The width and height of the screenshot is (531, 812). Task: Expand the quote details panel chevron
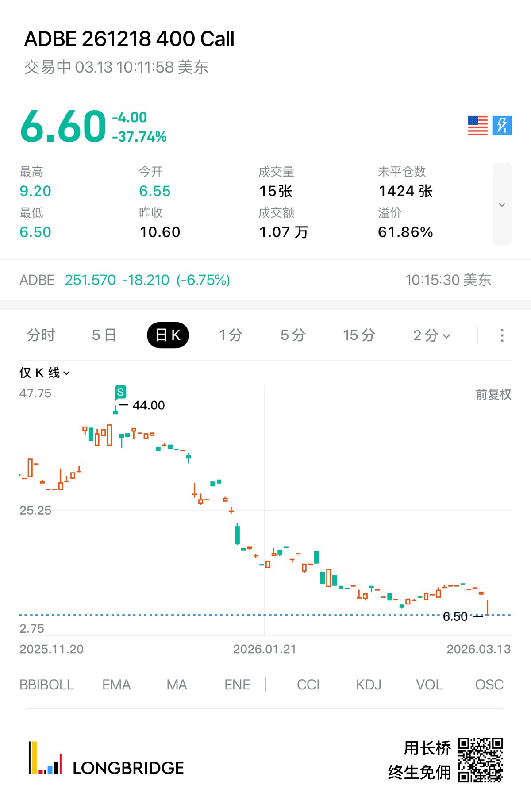pos(502,204)
